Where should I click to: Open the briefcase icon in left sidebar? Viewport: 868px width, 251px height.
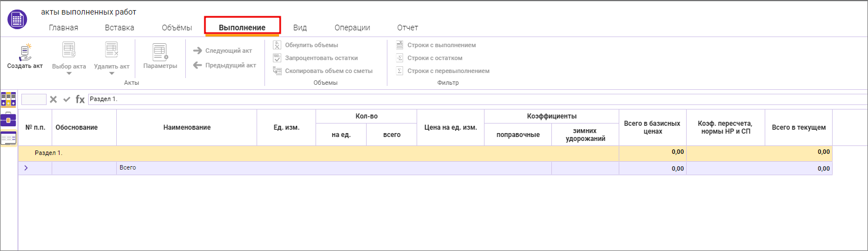[8, 119]
